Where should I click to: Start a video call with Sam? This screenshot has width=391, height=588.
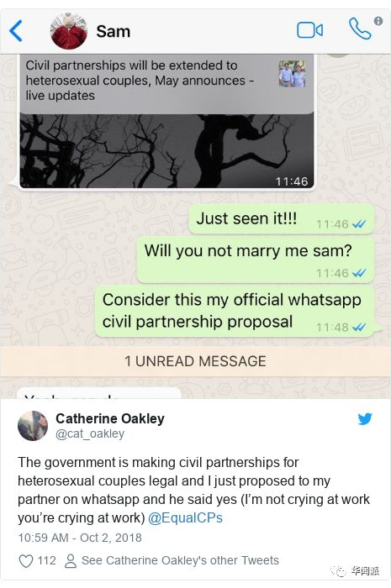pyautogui.click(x=310, y=30)
